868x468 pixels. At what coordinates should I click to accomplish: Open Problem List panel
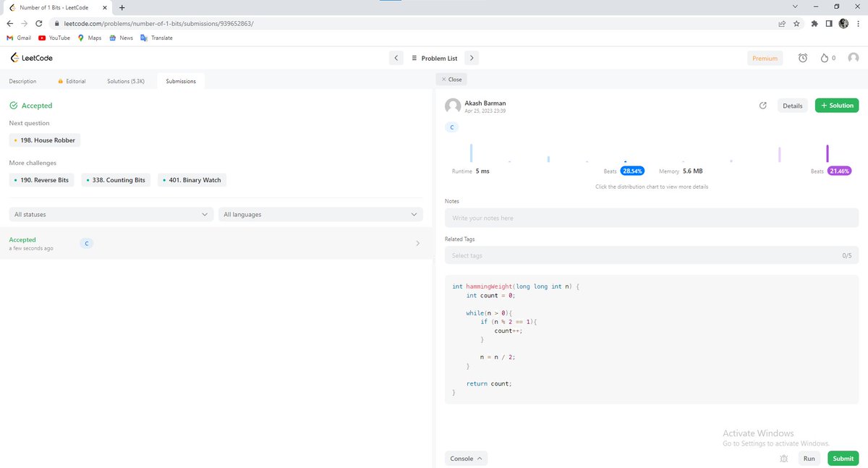[x=434, y=58]
